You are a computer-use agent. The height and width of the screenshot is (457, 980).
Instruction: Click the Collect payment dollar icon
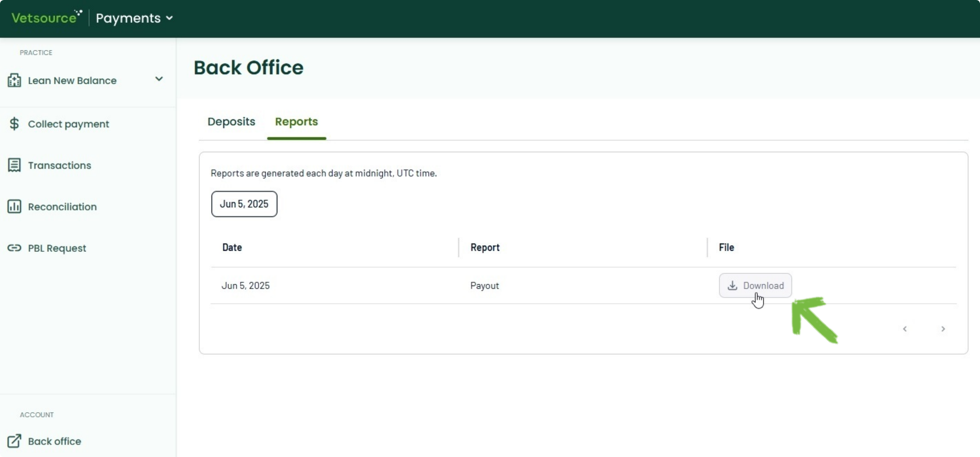[14, 124]
